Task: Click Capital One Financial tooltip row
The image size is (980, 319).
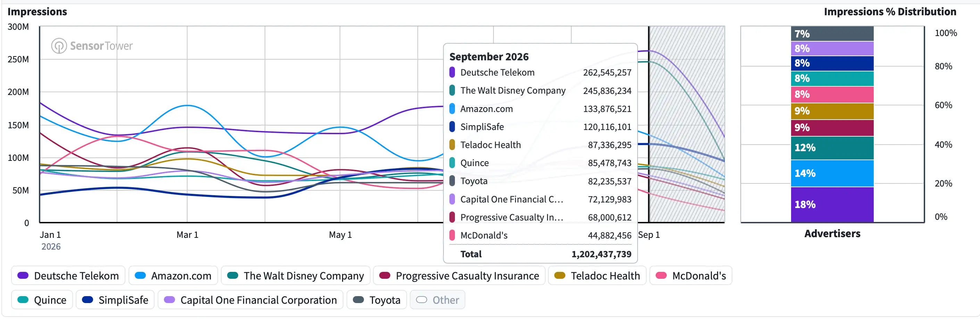Action: [x=540, y=199]
